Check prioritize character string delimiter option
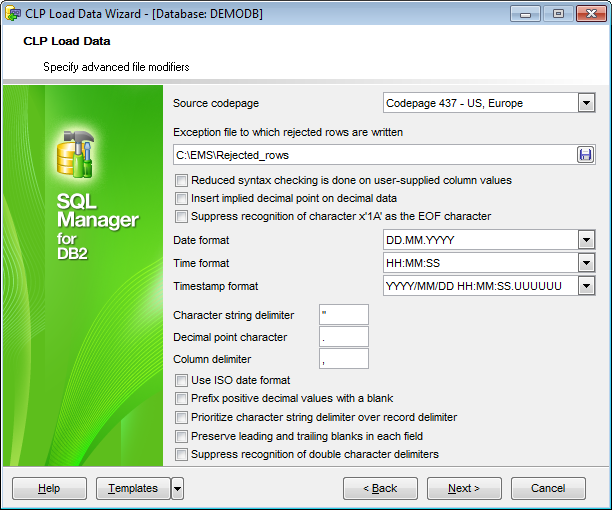The image size is (612, 510). 181,417
